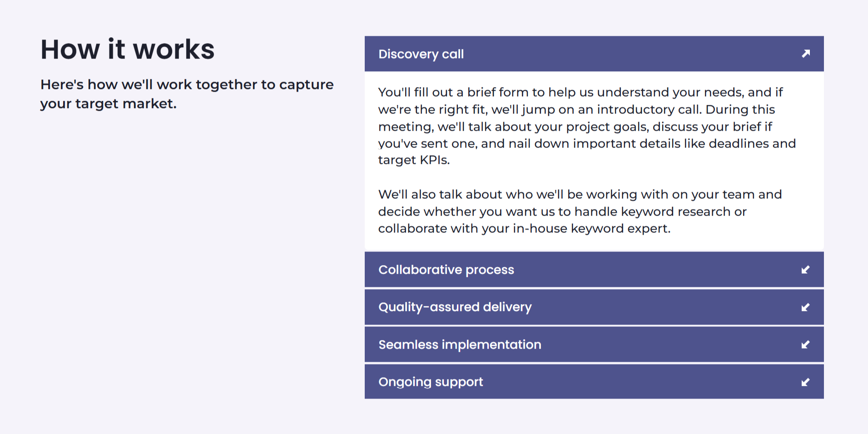Viewport: 868px width, 434px height.
Task: Select the Quality-assured delivery label
Action: 455,307
